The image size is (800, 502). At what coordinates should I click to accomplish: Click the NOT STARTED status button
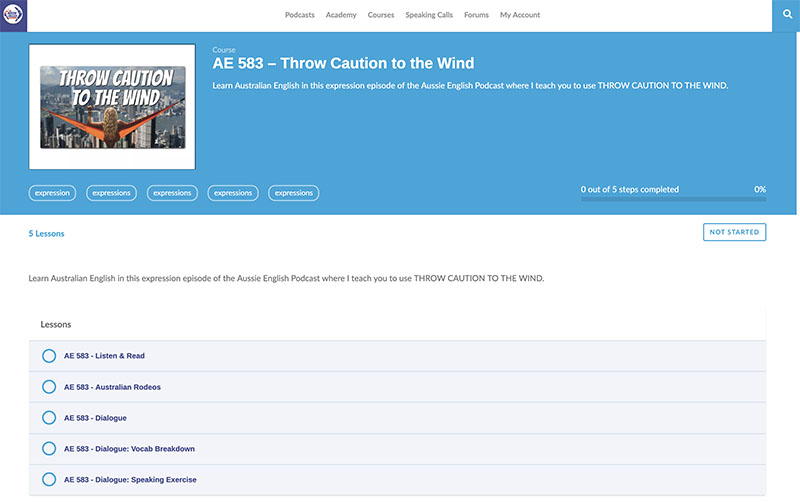point(734,232)
